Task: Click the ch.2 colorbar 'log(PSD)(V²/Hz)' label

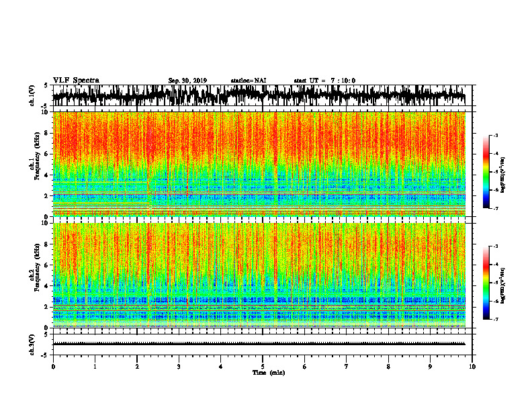Action: (x=503, y=285)
